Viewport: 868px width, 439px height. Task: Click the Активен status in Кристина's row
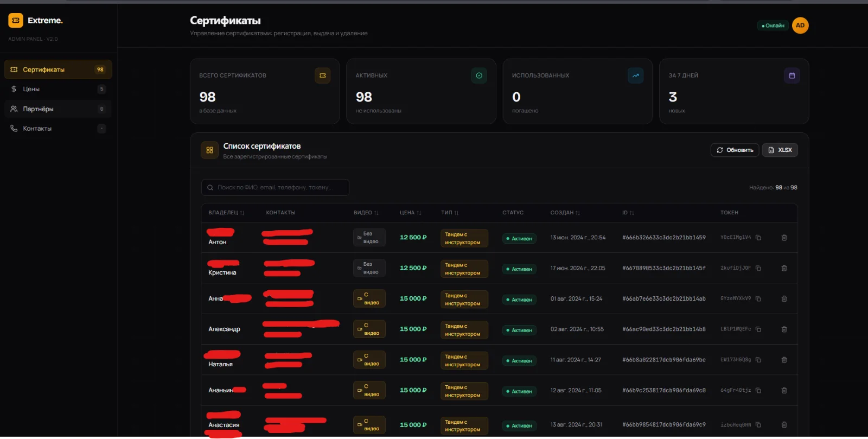coord(519,269)
